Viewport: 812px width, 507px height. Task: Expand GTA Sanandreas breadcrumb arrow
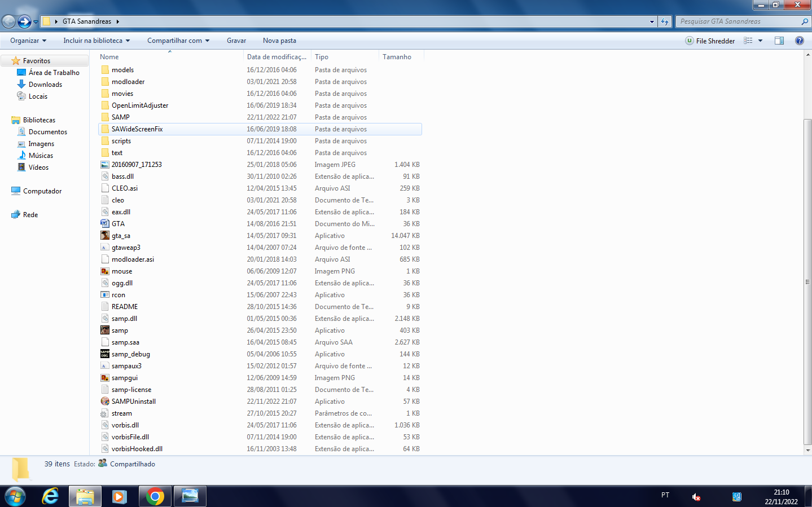point(117,21)
